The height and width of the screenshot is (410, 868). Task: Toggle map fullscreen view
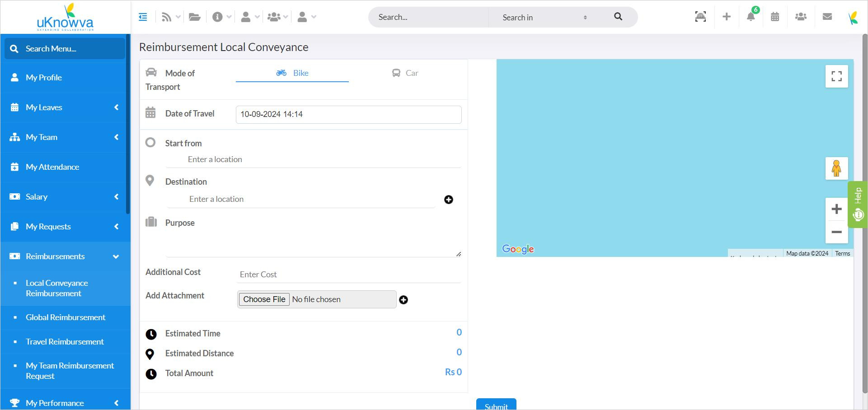tap(837, 76)
